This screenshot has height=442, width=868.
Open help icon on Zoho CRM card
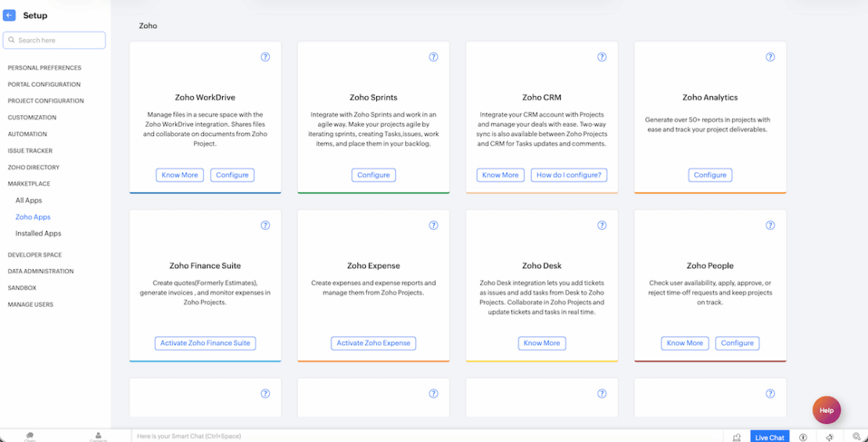point(601,57)
